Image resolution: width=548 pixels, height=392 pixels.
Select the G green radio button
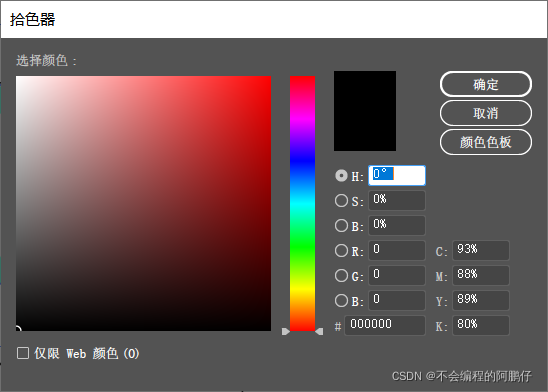click(x=341, y=275)
